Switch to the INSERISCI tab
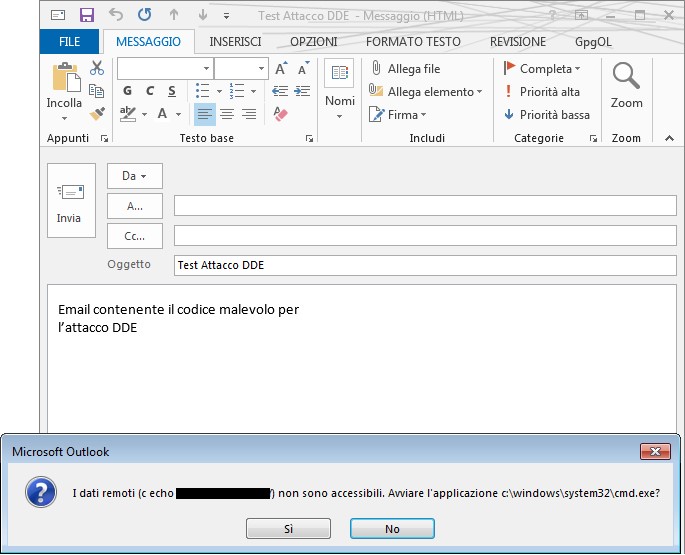685x555 pixels. tap(235, 42)
